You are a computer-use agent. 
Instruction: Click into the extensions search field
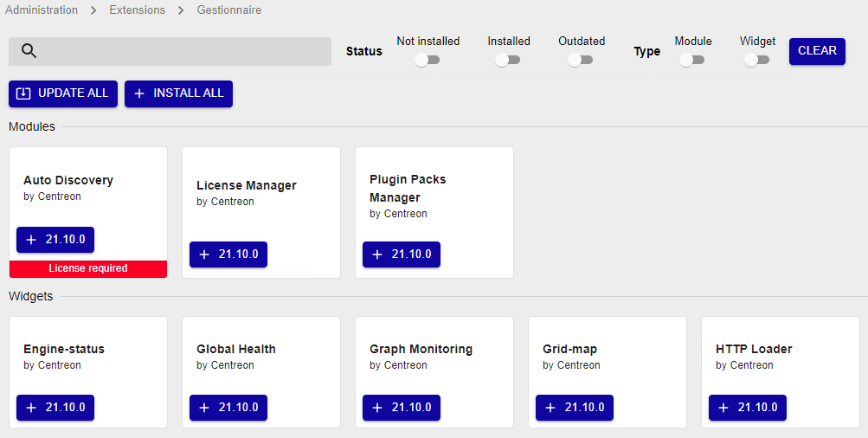click(x=182, y=51)
